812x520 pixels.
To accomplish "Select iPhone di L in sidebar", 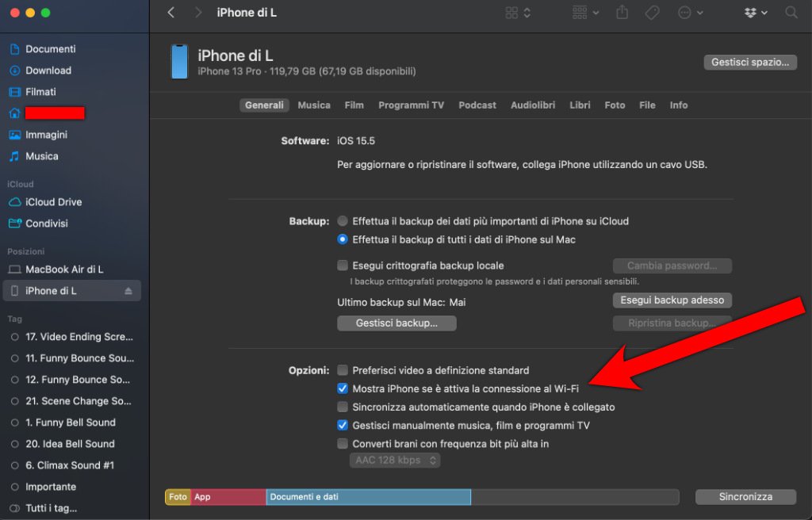I will [72, 291].
